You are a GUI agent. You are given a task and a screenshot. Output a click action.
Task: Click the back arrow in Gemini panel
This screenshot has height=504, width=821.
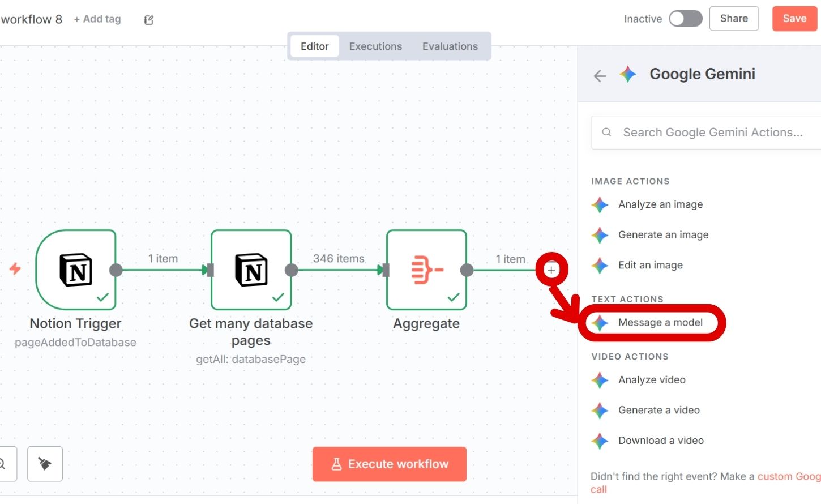[x=600, y=75]
